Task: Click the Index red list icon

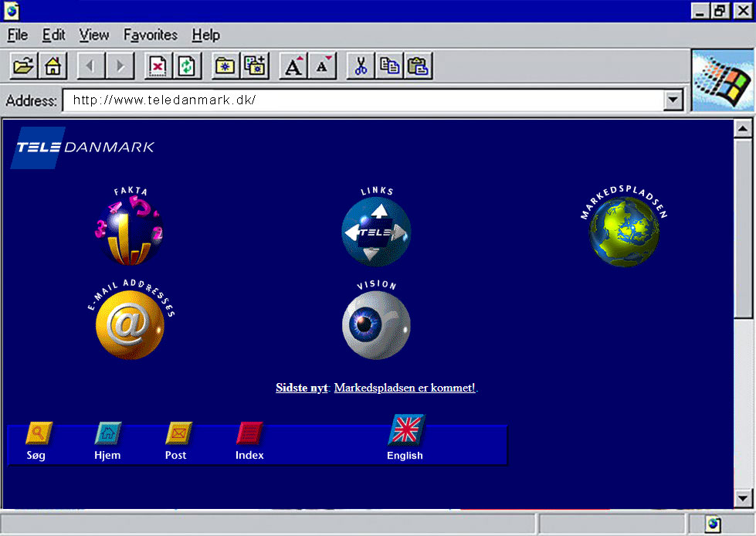Action: (249, 433)
